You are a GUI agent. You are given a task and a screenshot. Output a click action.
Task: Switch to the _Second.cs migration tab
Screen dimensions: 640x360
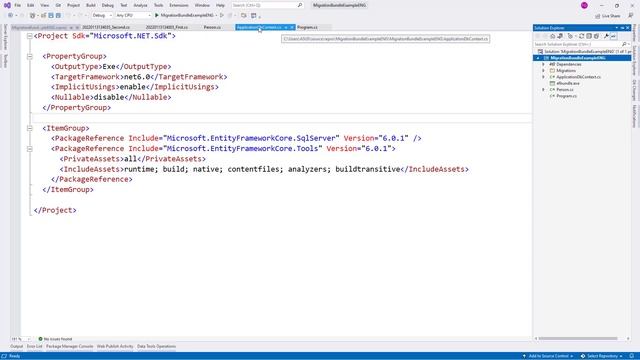(x=106, y=27)
